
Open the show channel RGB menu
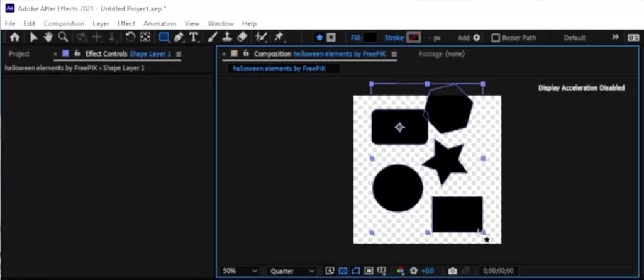pos(401,271)
